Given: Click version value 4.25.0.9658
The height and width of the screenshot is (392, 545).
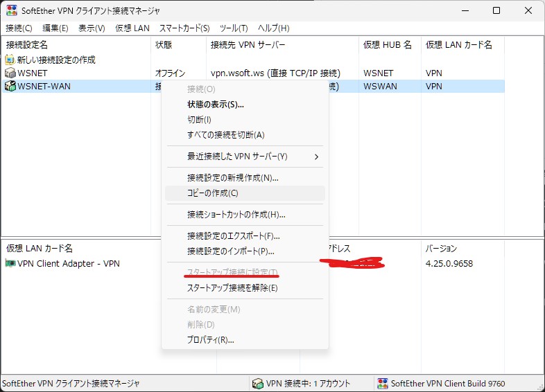Looking at the screenshot, I should (449, 264).
